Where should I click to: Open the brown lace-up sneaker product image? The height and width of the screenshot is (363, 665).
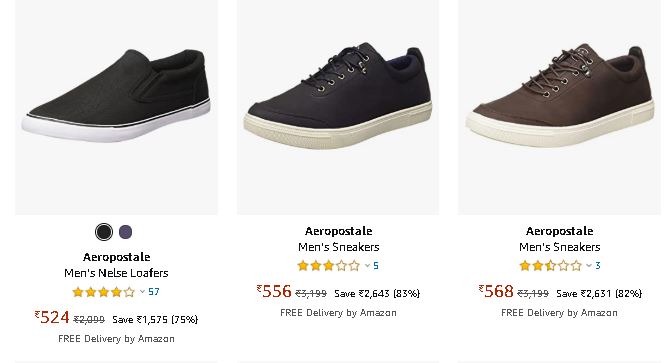coord(559,107)
